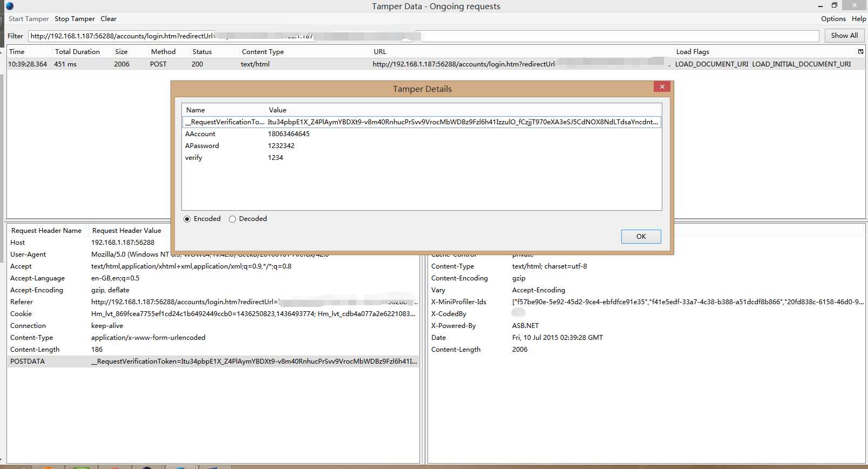Click the Value column header in Tamper Details
The width and height of the screenshot is (868, 469).
463,110
